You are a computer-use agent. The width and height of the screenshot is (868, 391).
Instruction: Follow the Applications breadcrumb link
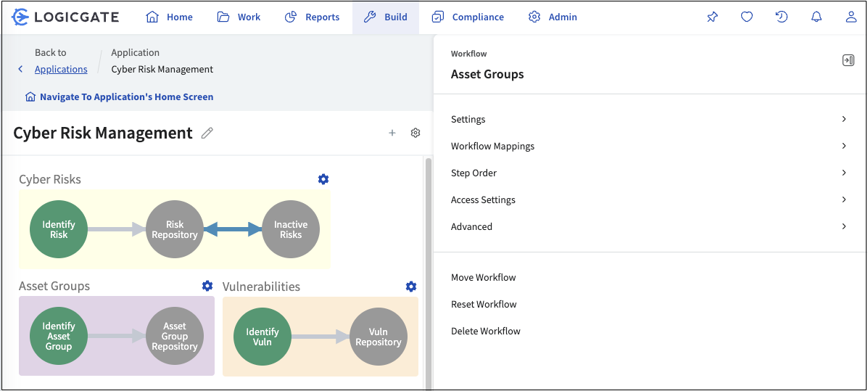(x=61, y=69)
